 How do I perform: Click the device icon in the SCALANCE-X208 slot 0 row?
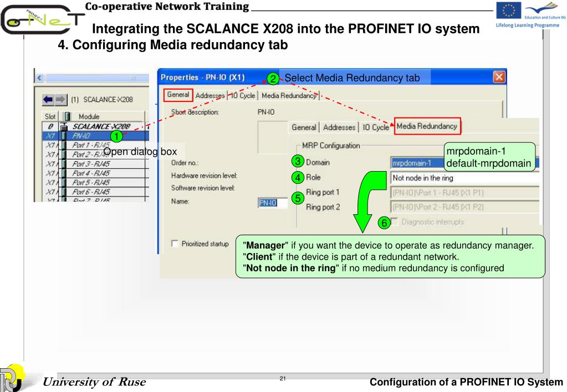click(64, 126)
